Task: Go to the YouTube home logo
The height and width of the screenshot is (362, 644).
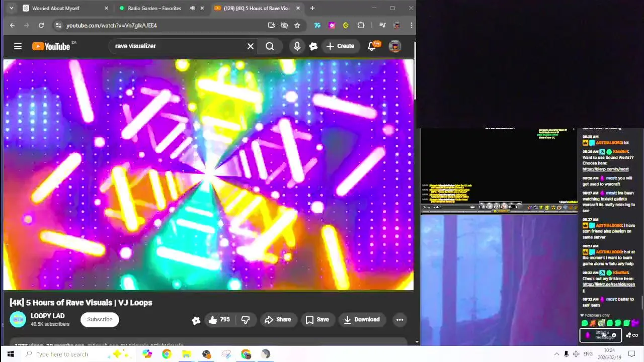Action: [x=51, y=46]
